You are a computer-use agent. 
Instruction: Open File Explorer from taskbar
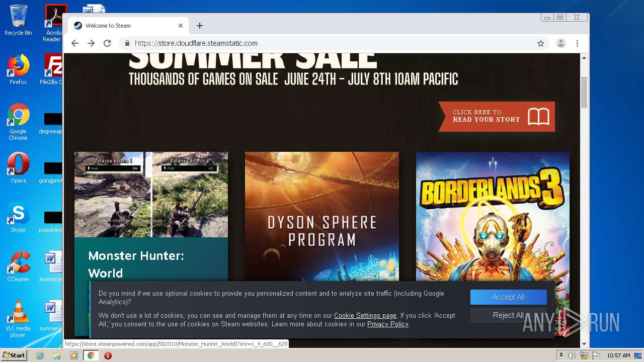[x=57, y=355]
